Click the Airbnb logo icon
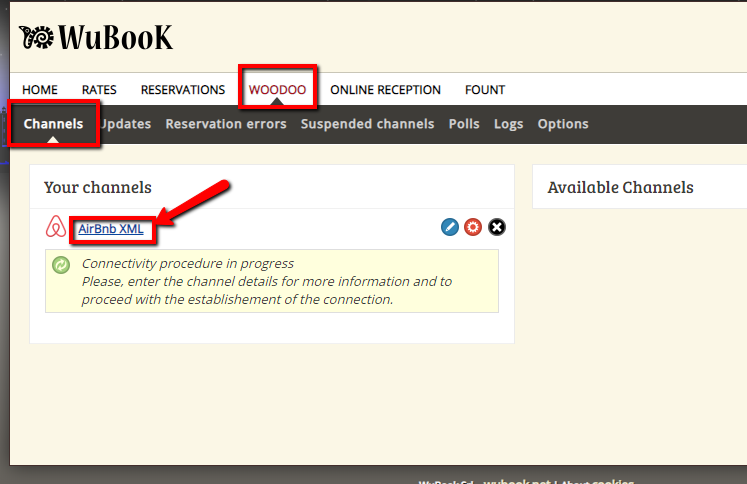Image resolution: width=747 pixels, height=484 pixels. point(56,226)
